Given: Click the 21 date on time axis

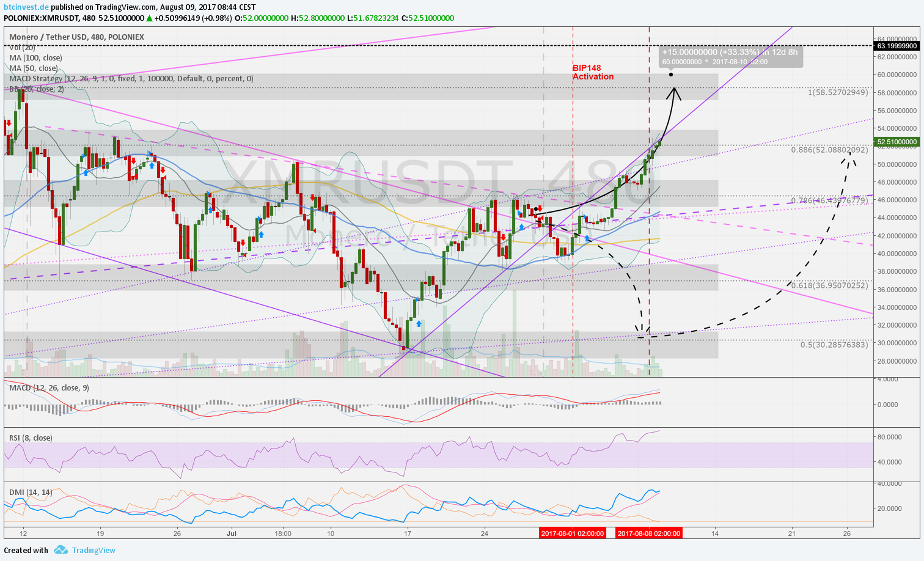Looking at the screenshot, I should click(x=793, y=533).
